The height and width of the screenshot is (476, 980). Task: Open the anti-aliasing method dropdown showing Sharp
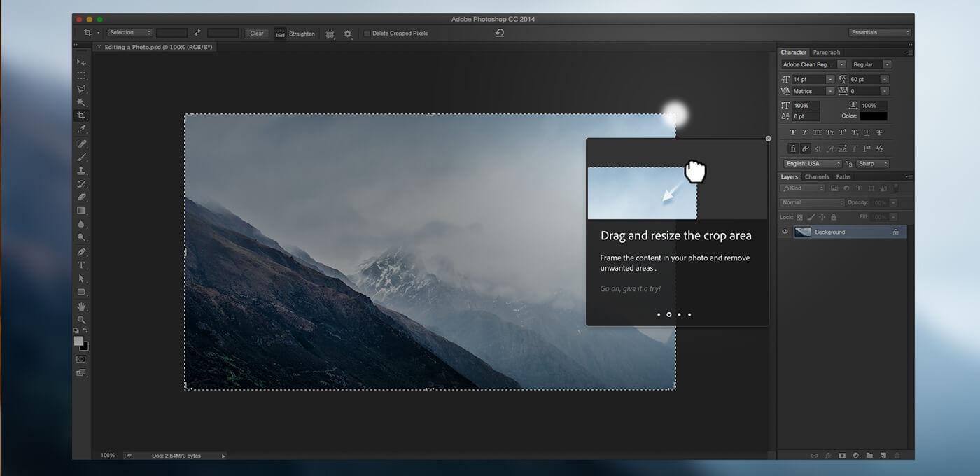(872, 163)
